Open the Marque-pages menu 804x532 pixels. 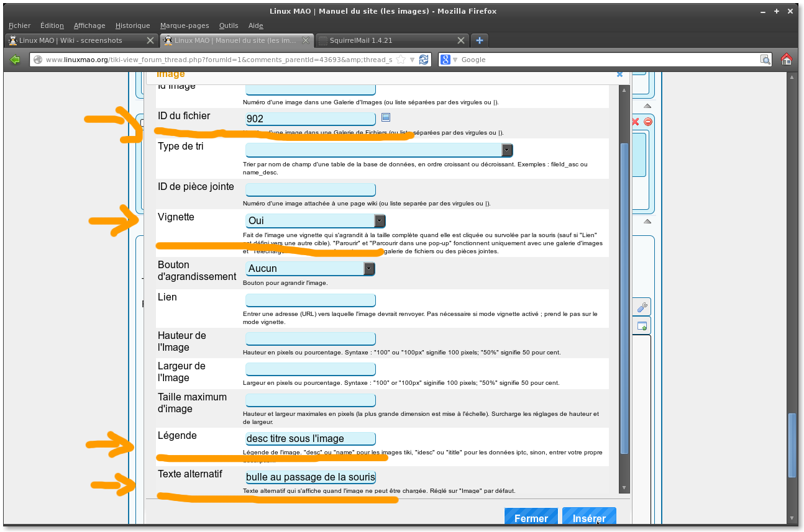(x=185, y=25)
